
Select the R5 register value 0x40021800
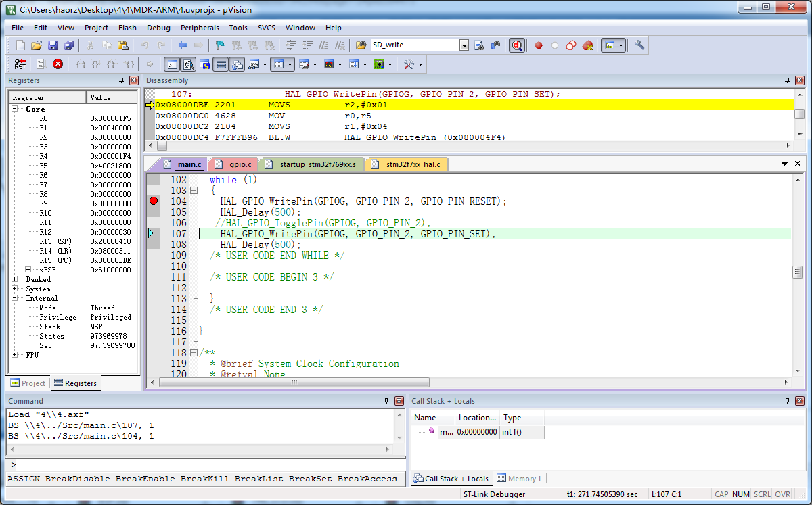pos(111,166)
